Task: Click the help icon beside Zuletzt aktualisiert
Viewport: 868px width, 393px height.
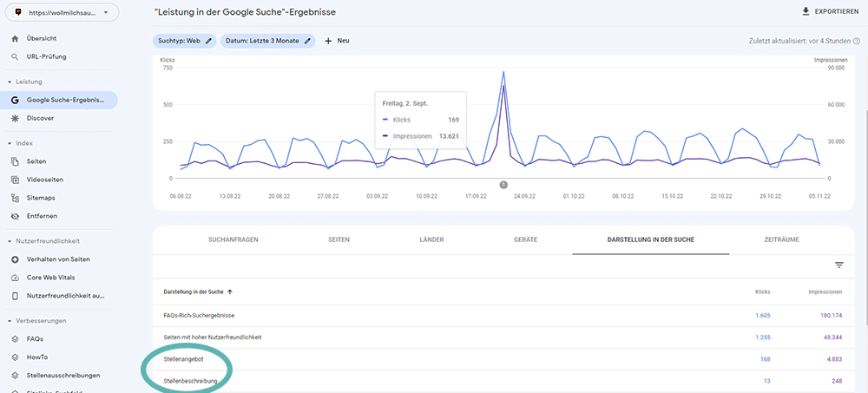Action: [857, 41]
